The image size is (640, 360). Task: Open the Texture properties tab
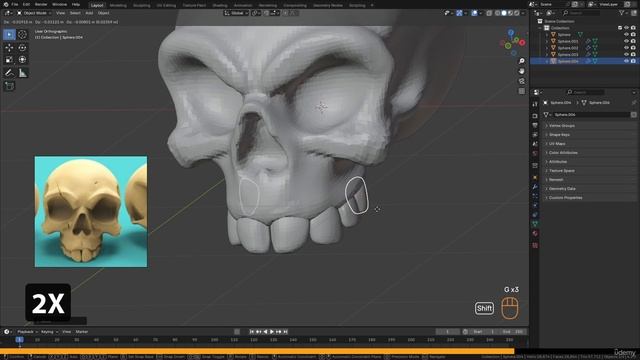[x=535, y=245]
